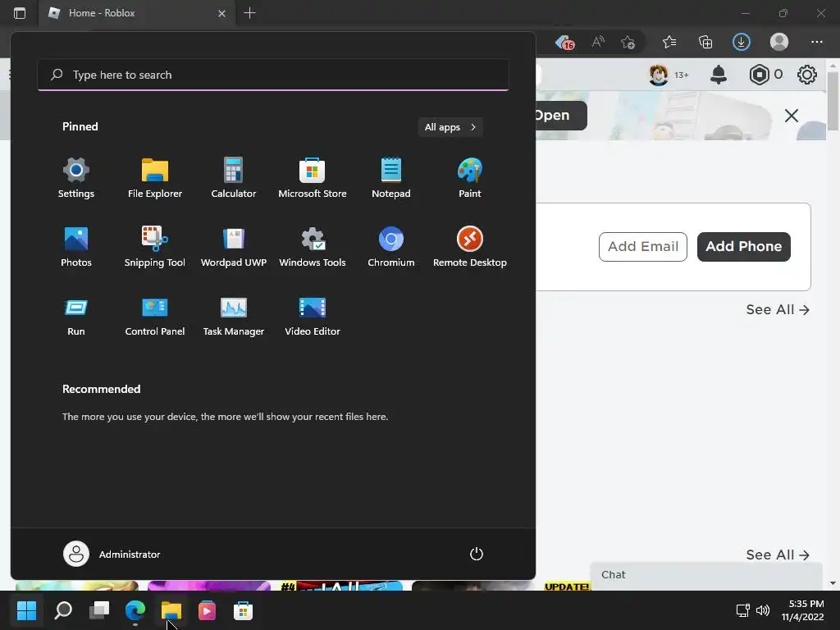840x630 pixels.
Task: Close the Home - Roblox tab
Action: (221, 13)
